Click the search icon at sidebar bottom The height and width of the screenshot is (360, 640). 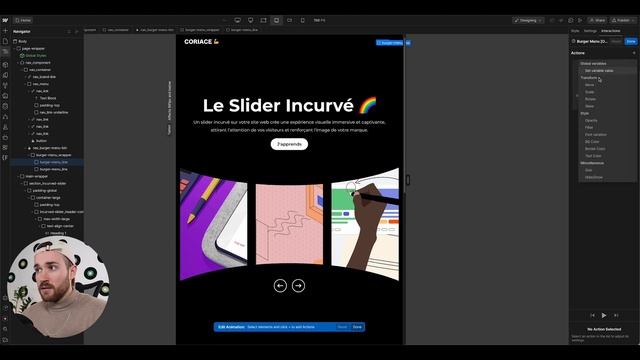[5, 329]
